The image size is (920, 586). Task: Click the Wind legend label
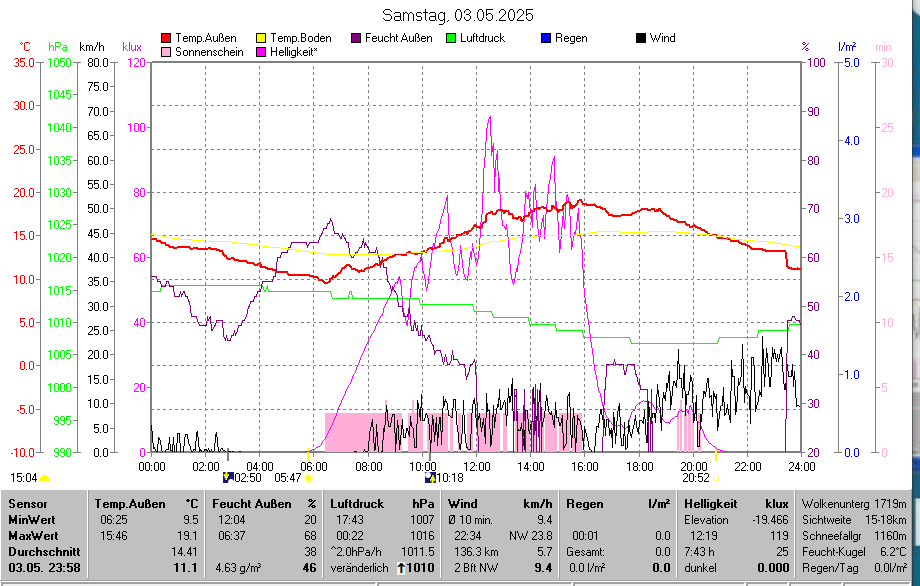point(662,38)
